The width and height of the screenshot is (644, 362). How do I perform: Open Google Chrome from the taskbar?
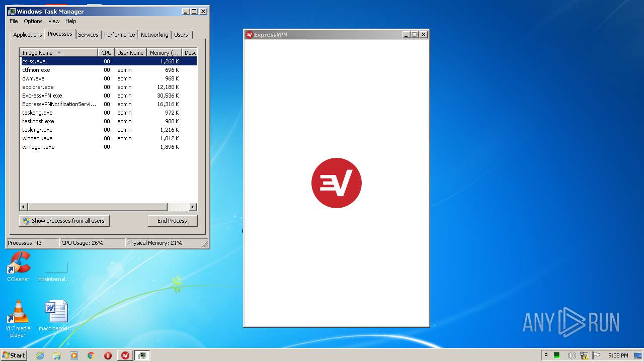[x=91, y=355]
